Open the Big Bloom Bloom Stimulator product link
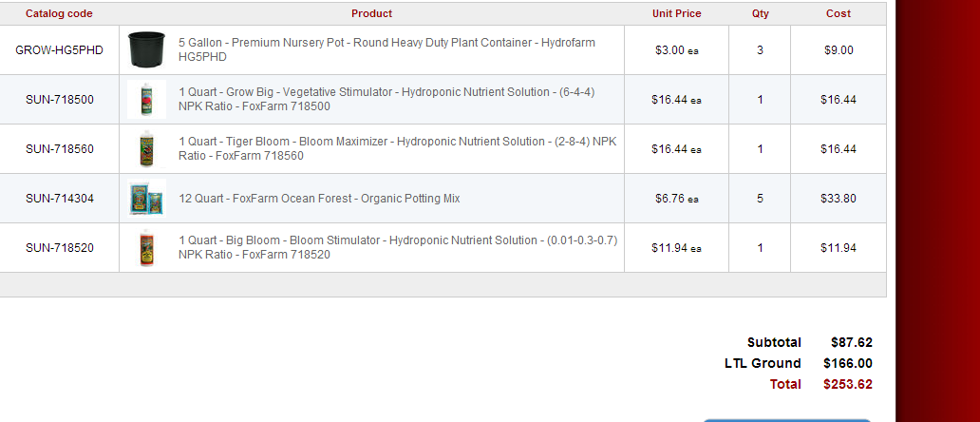This screenshot has width=980, height=422. point(398,247)
